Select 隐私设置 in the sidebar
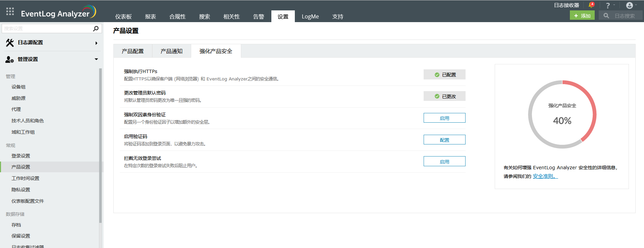The height and width of the screenshot is (248, 644). (21, 190)
